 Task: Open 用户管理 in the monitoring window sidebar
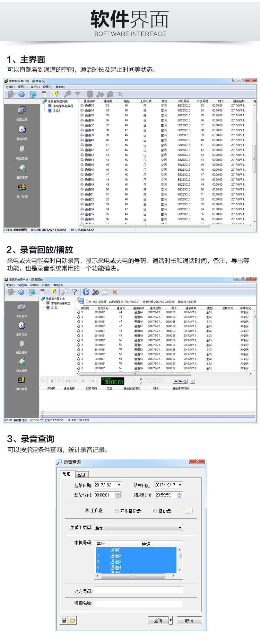tap(22, 191)
